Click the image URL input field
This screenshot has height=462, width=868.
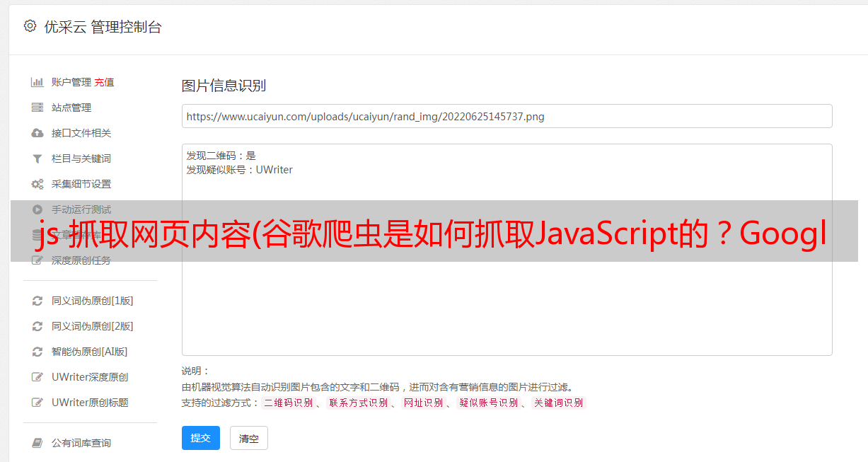[x=507, y=116]
